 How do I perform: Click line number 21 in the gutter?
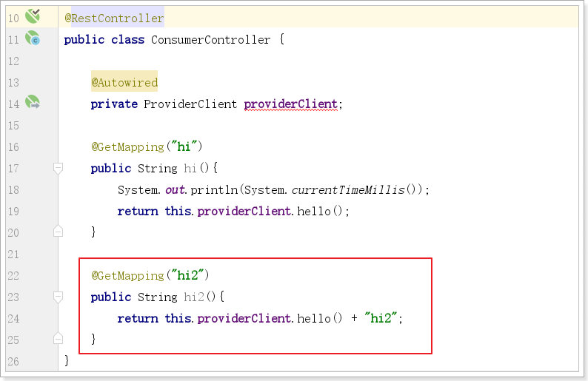(13, 254)
